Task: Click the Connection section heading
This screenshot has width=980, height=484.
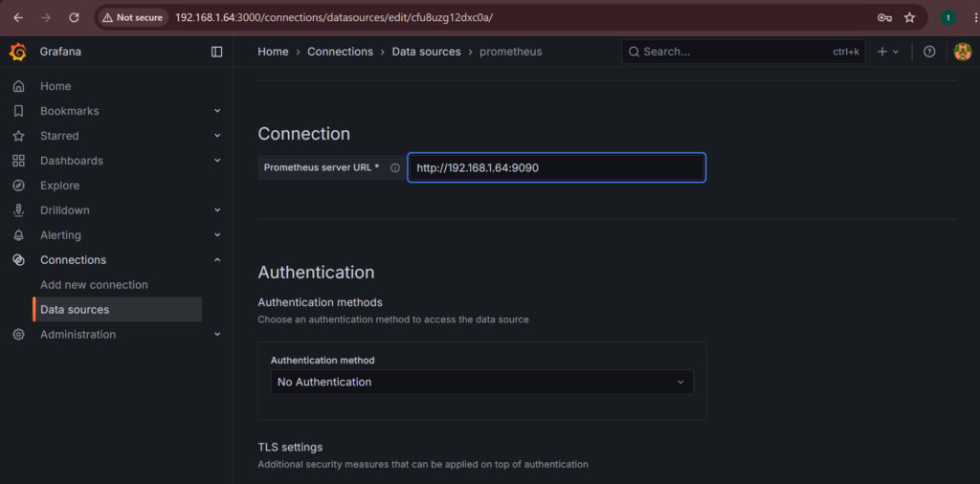Action: (x=303, y=134)
